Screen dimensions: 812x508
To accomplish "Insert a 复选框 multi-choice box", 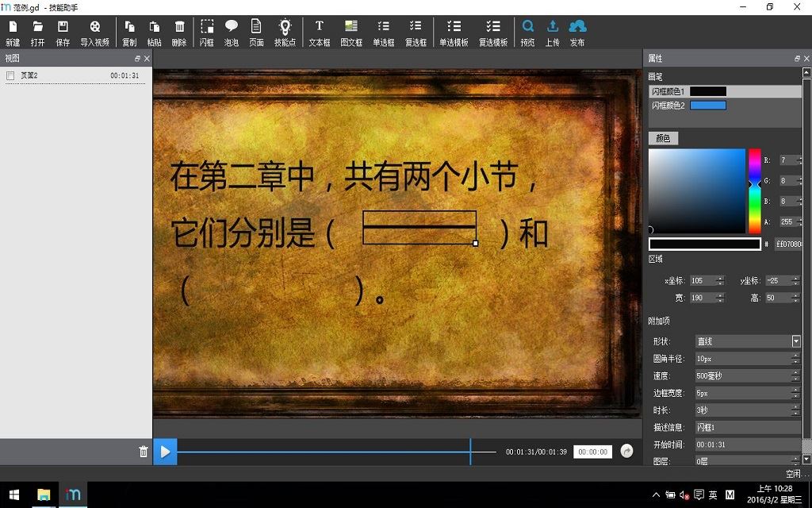I will pyautogui.click(x=416, y=33).
